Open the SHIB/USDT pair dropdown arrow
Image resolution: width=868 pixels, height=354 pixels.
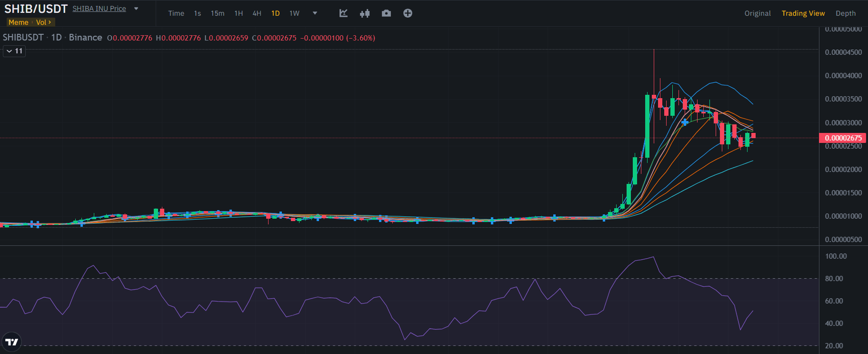point(136,9)
